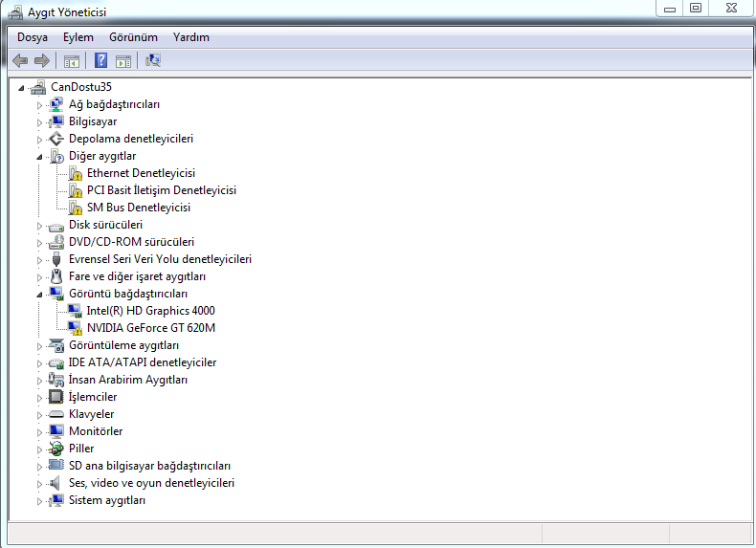Click the Ethernet Denetleyicisi warning icon

(x=75, y=173)
